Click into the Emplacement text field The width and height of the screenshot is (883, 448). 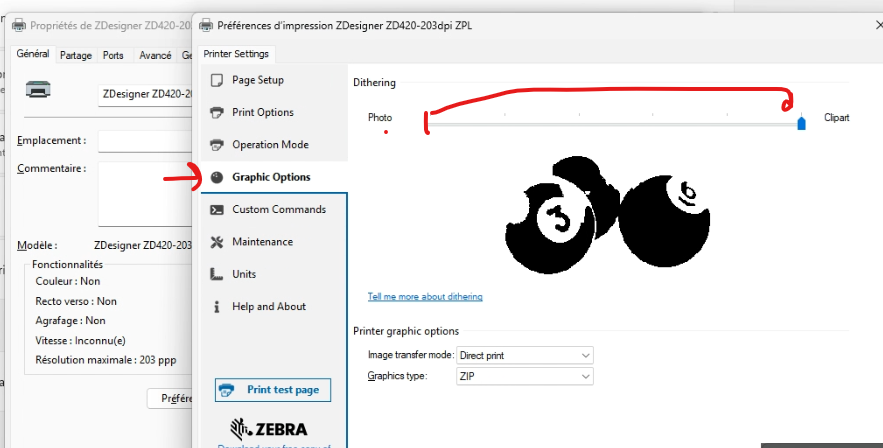click(x=145, y=141)
